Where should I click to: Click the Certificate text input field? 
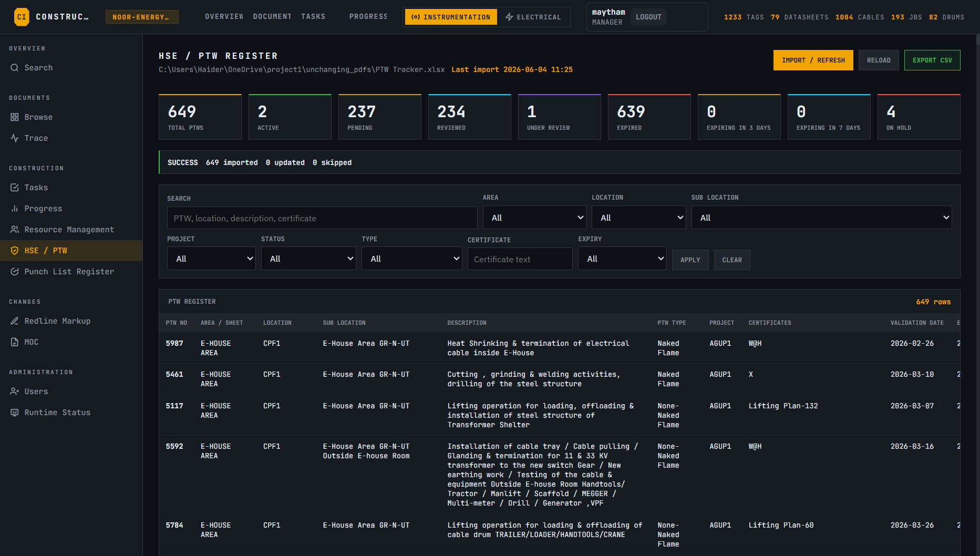520,259
